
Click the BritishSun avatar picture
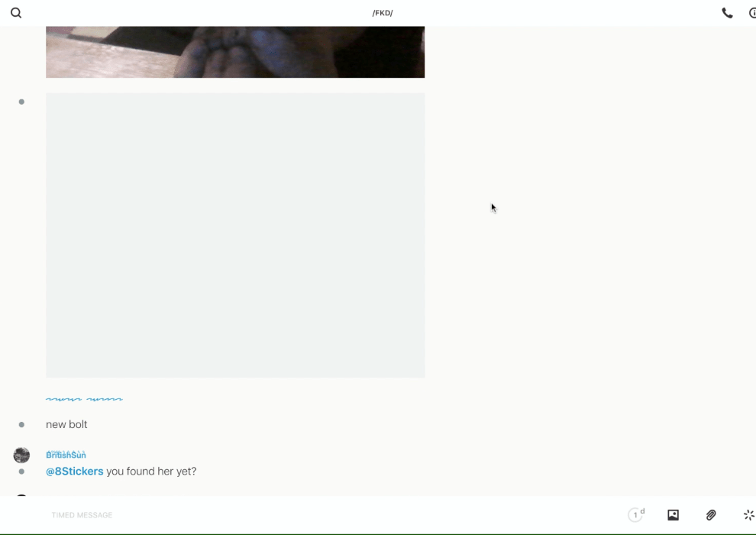21,456
